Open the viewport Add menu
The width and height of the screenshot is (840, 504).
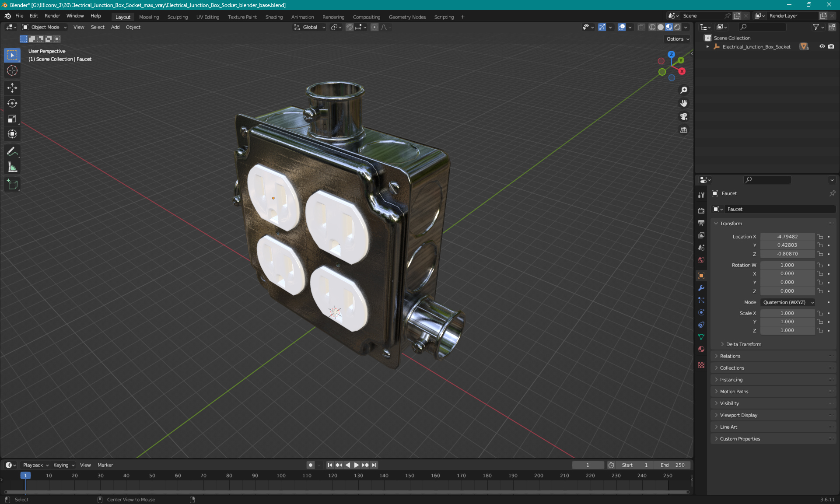tap(115, 27)
